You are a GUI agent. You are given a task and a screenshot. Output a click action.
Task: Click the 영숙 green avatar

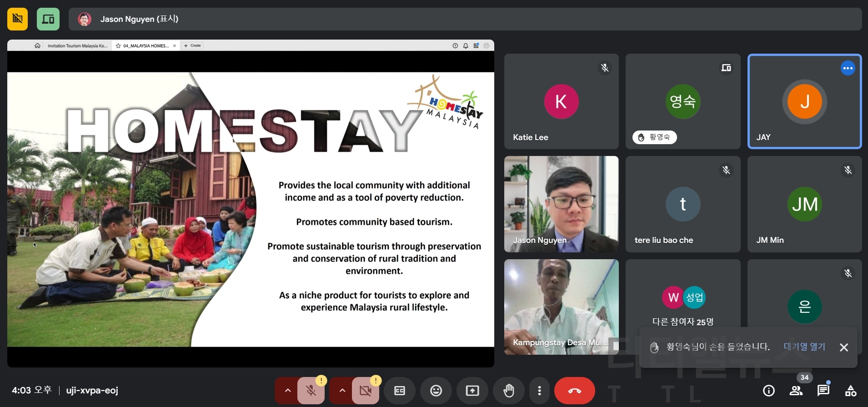click(683, 101)
